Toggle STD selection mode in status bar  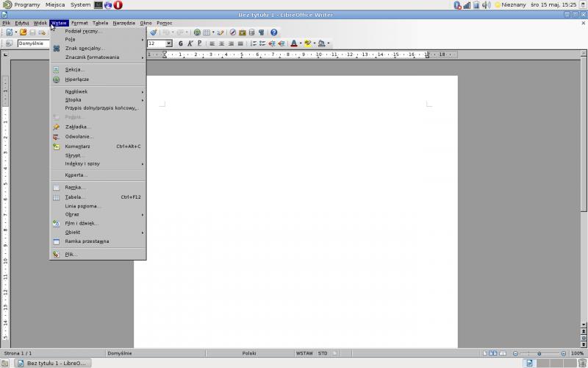click(323, 353)
